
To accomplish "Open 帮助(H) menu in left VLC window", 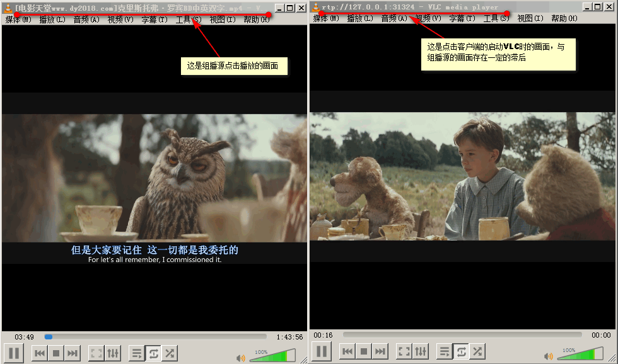I will click(257, 20).
